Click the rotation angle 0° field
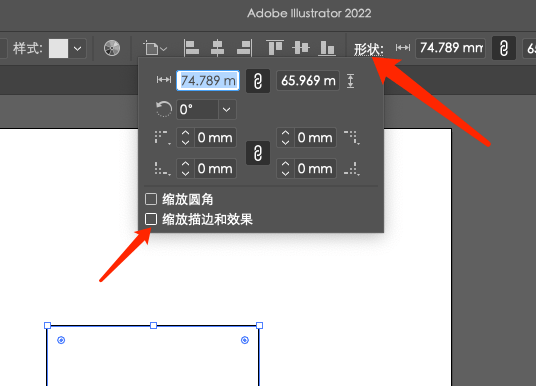This screenshot has height=386, width=536. [x=197, y=110]
